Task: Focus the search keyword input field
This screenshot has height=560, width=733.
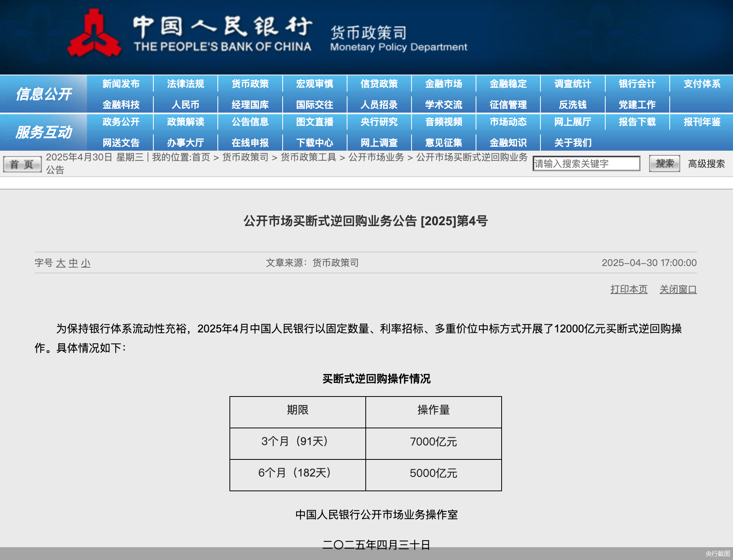Action: tap(586, 164)
